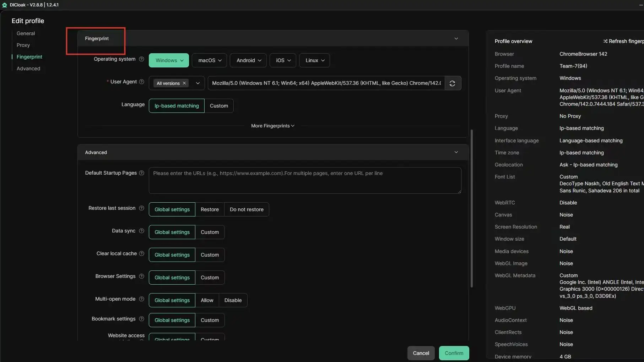This screenshot has height=362, width=644.
Task: Regenerate the User Agent string icon
Action: [x=452, y=83]
